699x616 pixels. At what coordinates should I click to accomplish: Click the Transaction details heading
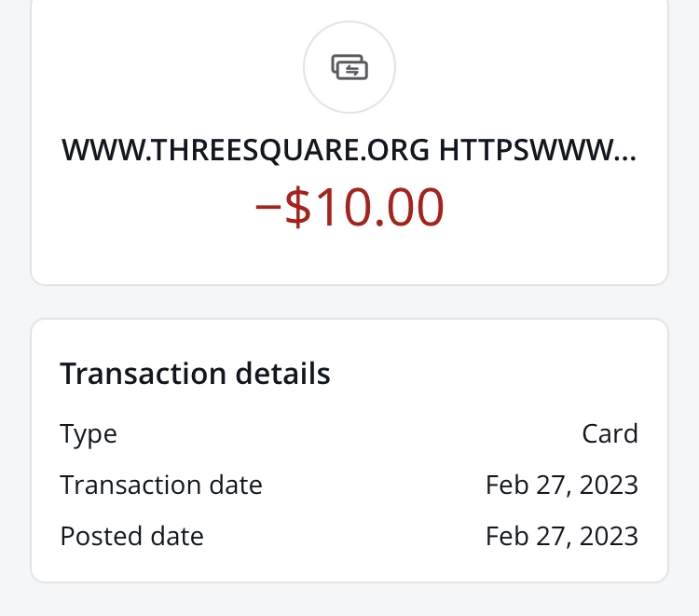[x=195, y=374]
